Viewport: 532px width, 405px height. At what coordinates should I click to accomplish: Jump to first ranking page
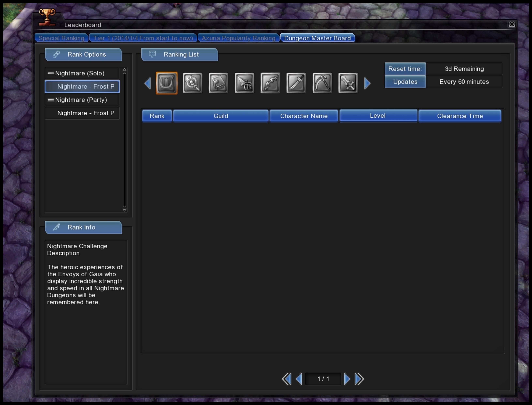287,379
